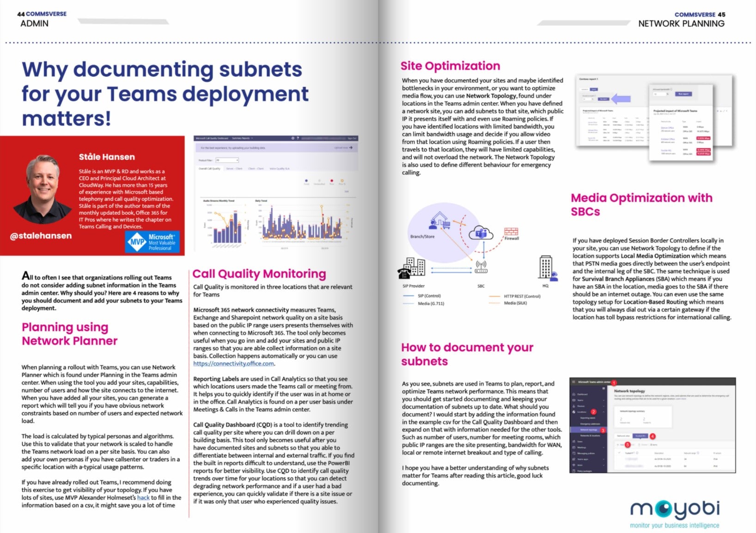The width and height of the screenshot is (756, 533).
Task: Select the SBC router icon
Action: (x=481, y=267)
